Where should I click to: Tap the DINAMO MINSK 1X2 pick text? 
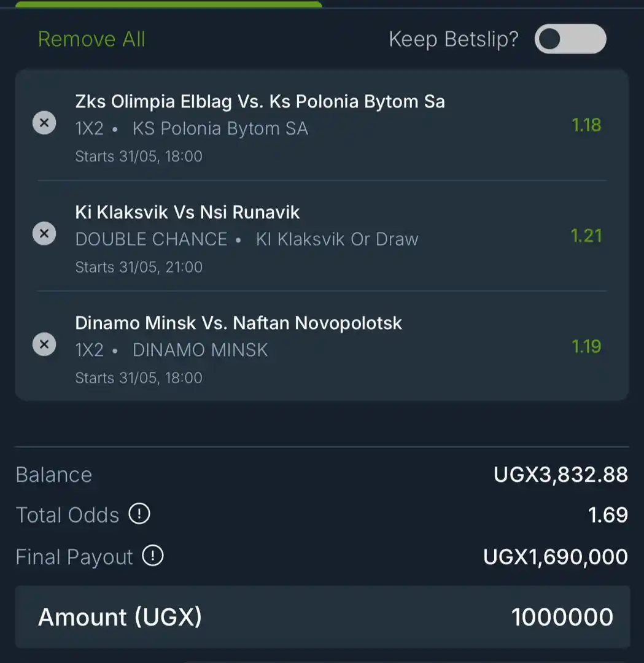(200, 350)
